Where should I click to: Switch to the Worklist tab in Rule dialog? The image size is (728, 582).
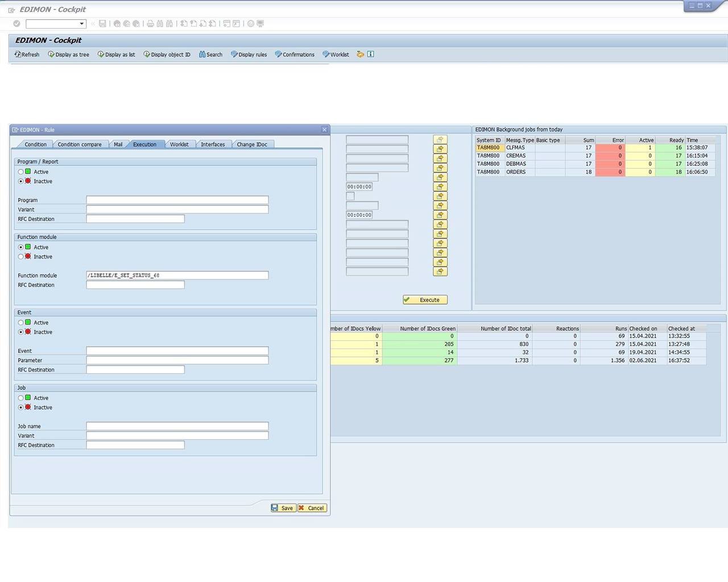tap(179, 144)
